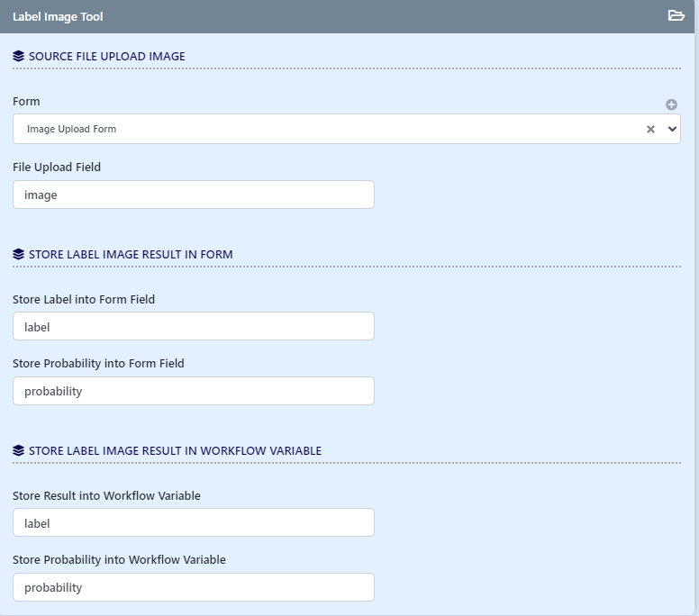Click the Store Result into Workflow Variable input

pos(194,522)
